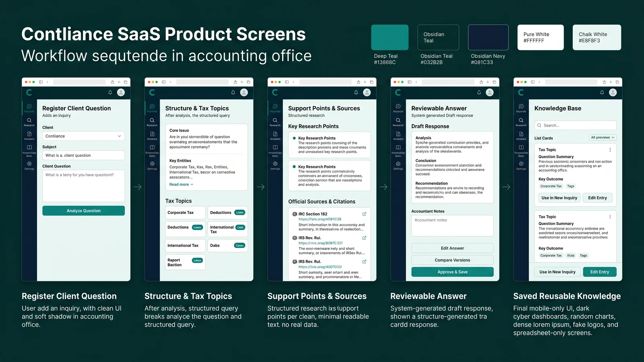Viewport: 644px width, 362px height.
Task: Open Answers sidebar icon in Knowledge Base screen
Action: coord(521,136)
